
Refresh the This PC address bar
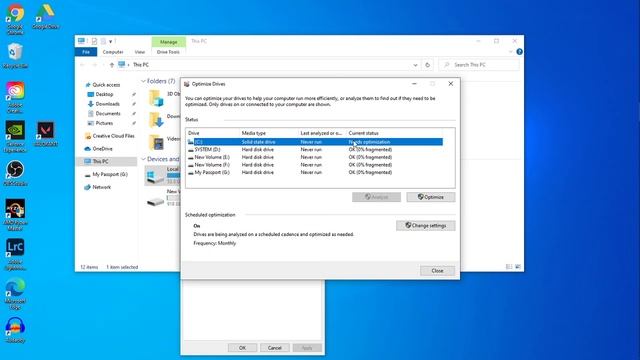tap(427, 65)
